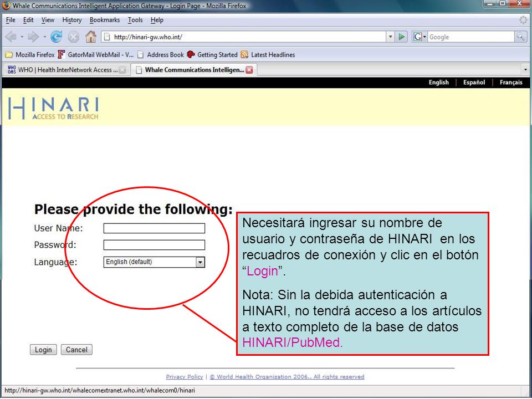The image size is (532, 399).
Task: Click status bar URL text hinari-gw.who.int/whalecomextranet
Action: point(100,391)
